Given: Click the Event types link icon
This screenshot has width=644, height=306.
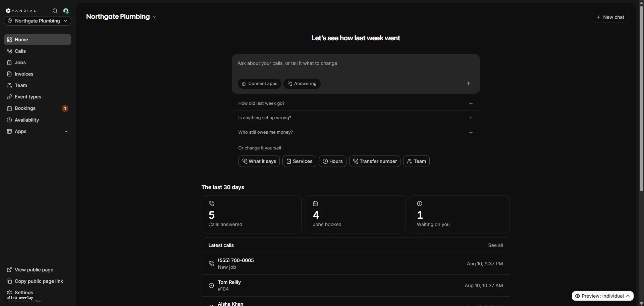Looking at the screenshot, I should 9,97.
